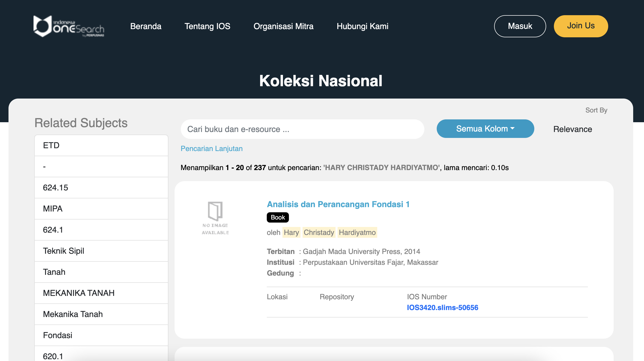644x361 pixels.
Task: Click the yellow Join Us button
Action: [x=581, y=26]
